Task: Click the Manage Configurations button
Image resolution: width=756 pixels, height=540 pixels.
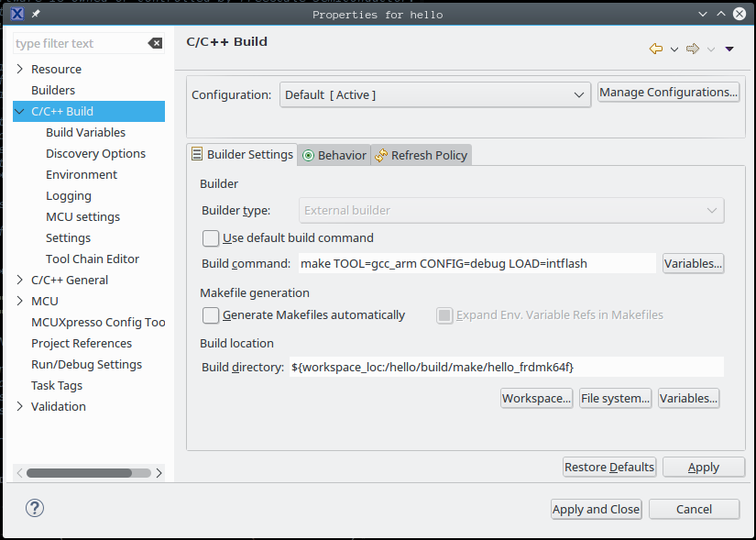Action: [x=668, y=93]
